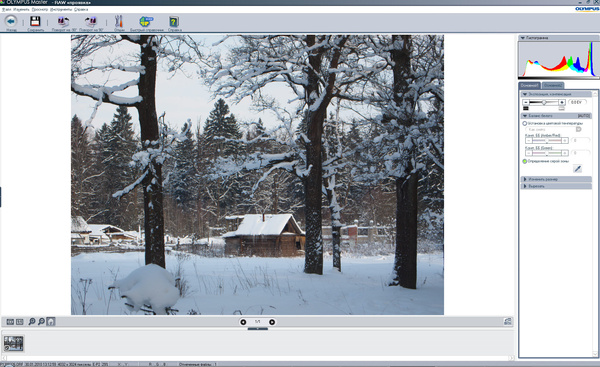This screenshot has height=367, width=600.
Task: Click the zoom in magnifier icon
Action: (x=32, y=321)
